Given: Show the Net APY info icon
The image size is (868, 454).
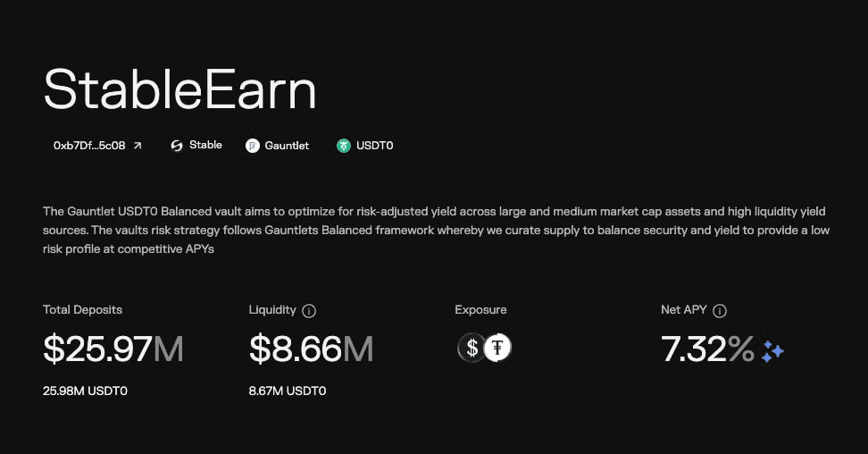Looking at the screenshot, I should click(720, 310).
